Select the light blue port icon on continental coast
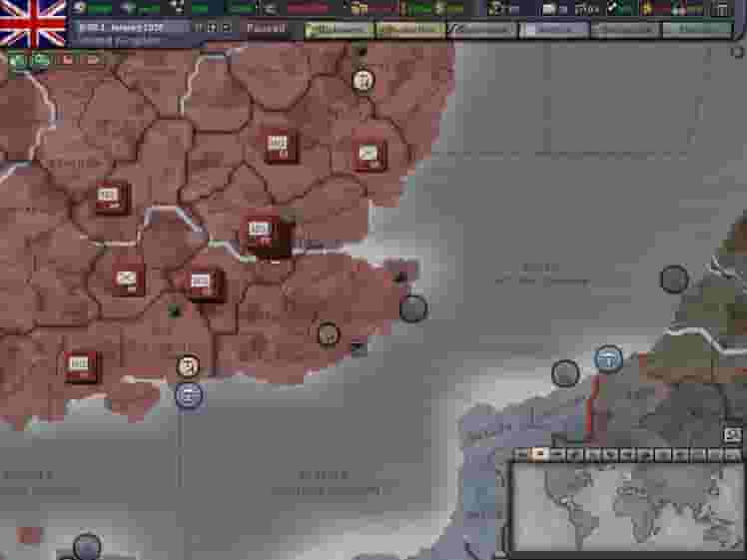The image size is (747, 560). [608, 358]
